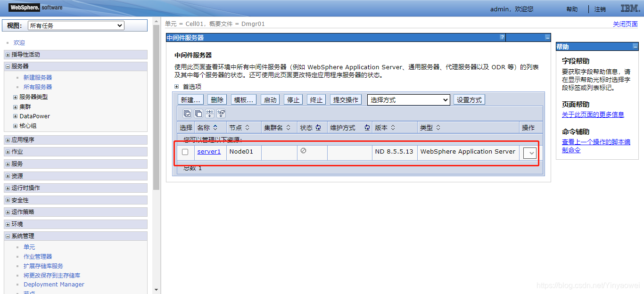
Task: Expand the 首选项 section
Action: coord(177,87)
